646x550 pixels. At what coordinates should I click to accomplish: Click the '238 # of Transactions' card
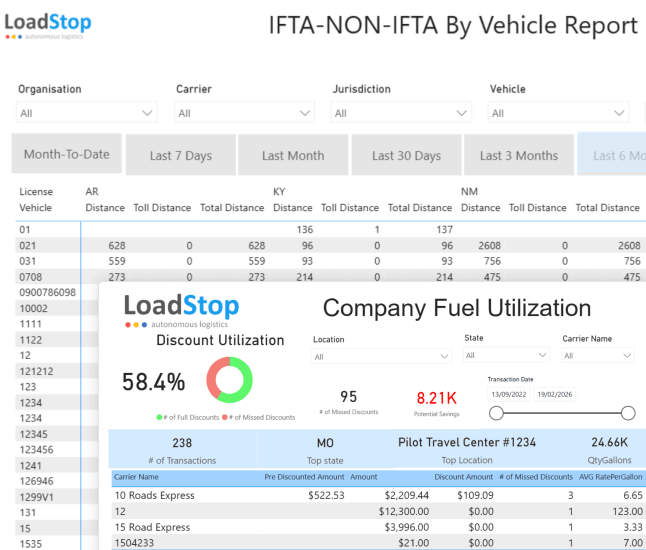point(182,450)
